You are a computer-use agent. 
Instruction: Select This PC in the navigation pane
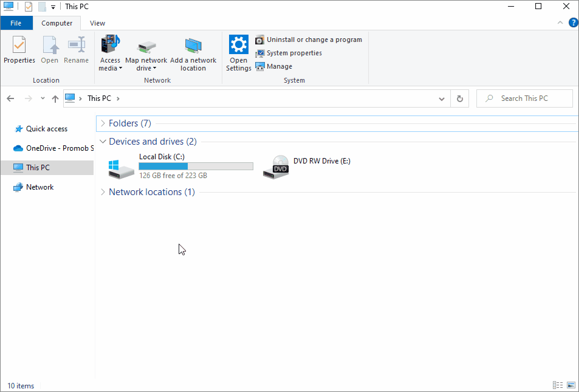47,167
